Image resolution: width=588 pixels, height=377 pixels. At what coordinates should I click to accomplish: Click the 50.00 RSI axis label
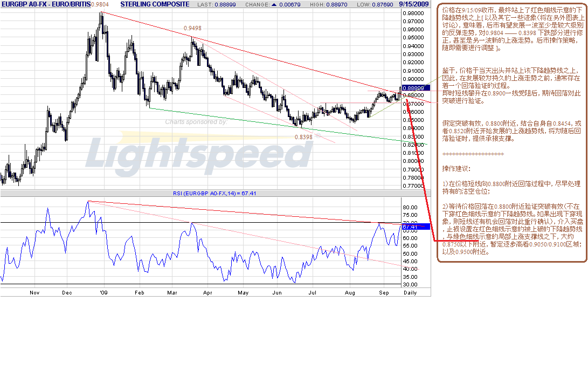click(x=410, y=254)
